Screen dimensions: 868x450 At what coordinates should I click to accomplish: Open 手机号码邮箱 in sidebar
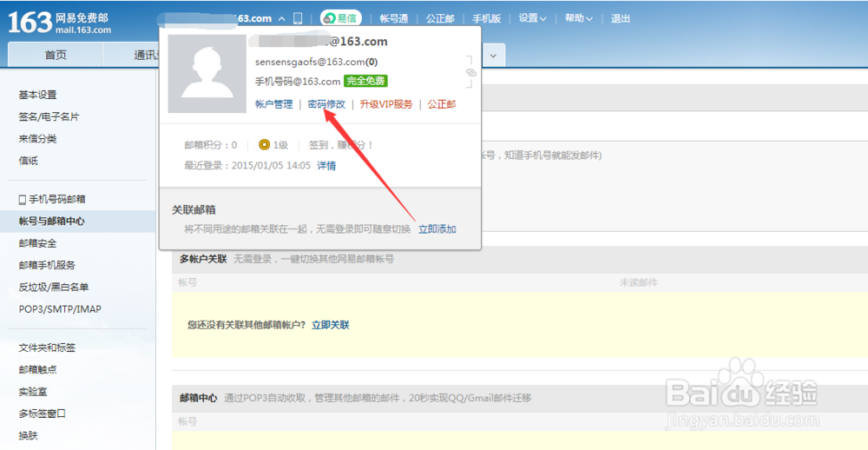pos(52,199)
